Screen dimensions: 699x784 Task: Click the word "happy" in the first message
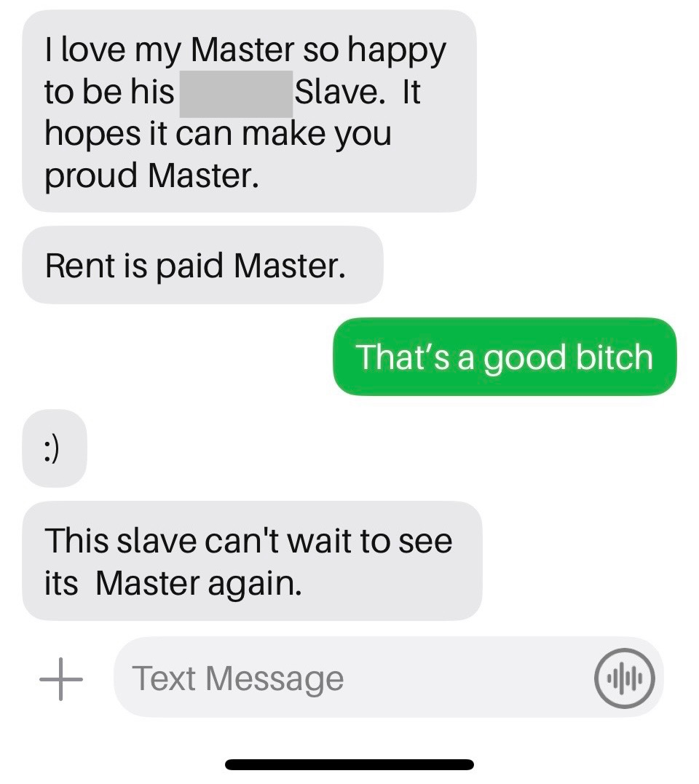(x=396, y=50)
